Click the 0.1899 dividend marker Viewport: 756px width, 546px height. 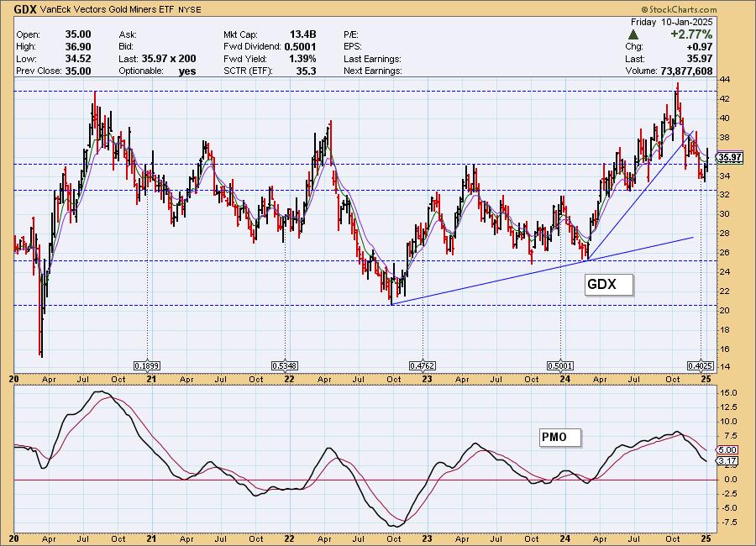(x=146, y=366)
